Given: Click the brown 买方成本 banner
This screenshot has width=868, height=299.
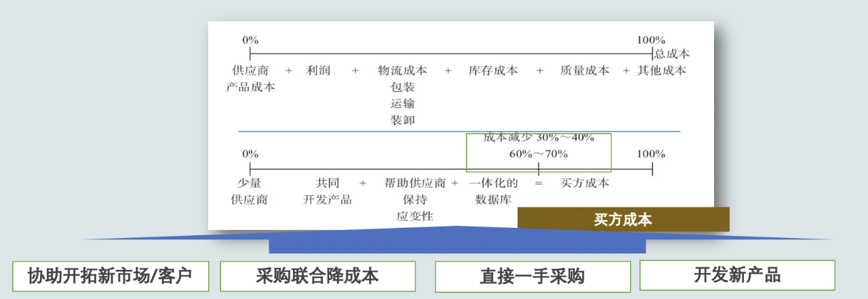Looking at the screenshot, I should pos(623,220).
